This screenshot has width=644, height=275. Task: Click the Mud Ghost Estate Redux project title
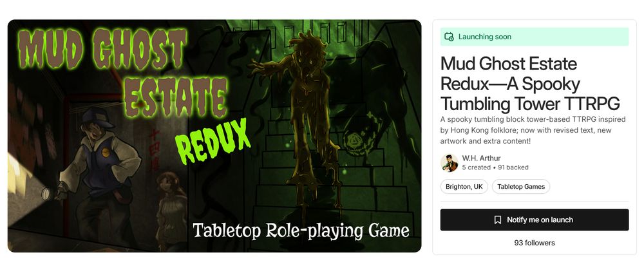coord(530,84)
